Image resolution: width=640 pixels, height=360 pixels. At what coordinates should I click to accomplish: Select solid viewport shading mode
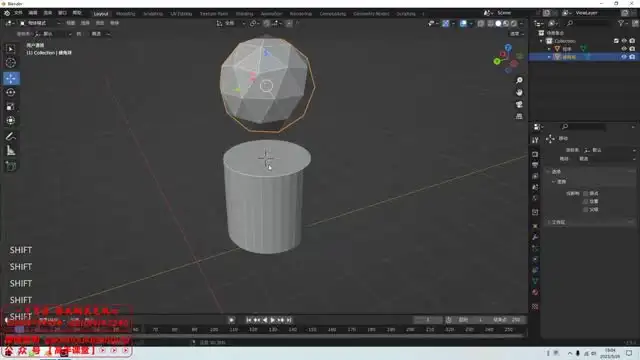click(498, 23)
